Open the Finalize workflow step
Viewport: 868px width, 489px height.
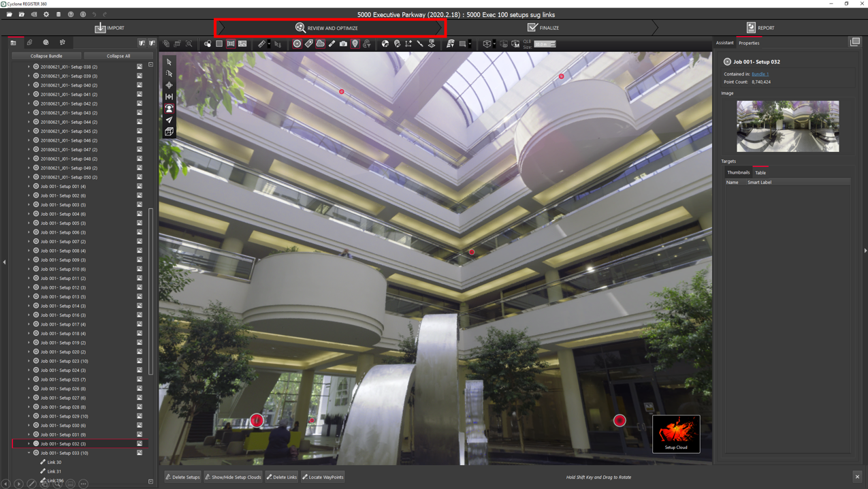[543, 28]
